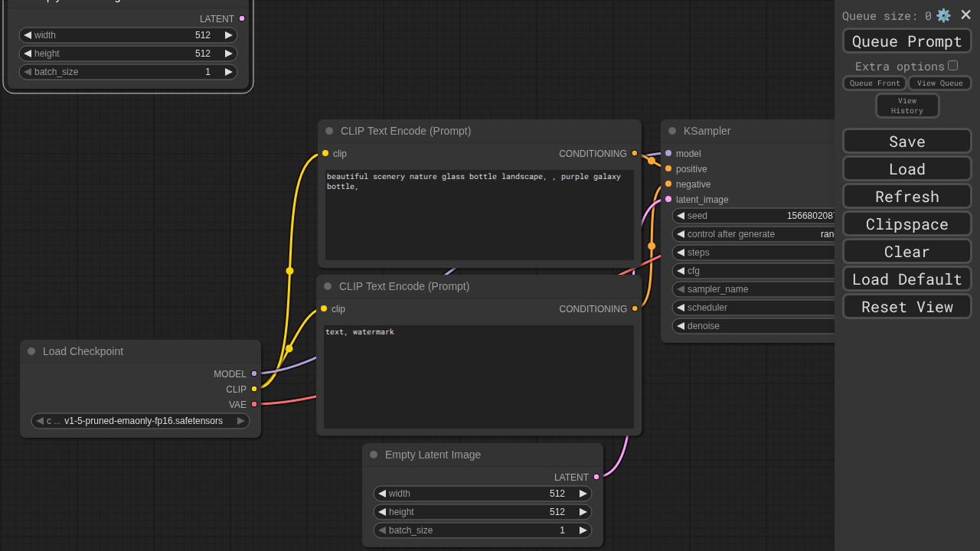The image size is (980, 551).
Task: Click the CLIP output port on Load Checkpoint
Action: [x=254, y=389]
